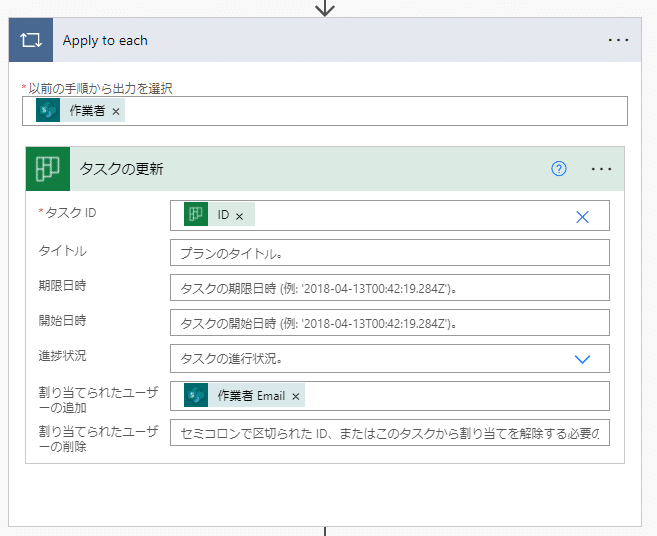Viewport: 657px width, 536px height.
Task: Click the 割り当てられたユーザーの削除 input field
Action: click(x=390, y=432)
